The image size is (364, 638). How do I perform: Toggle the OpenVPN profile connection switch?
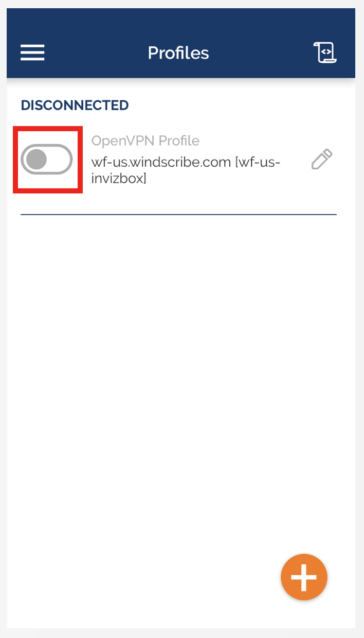[x=47, y=159]
